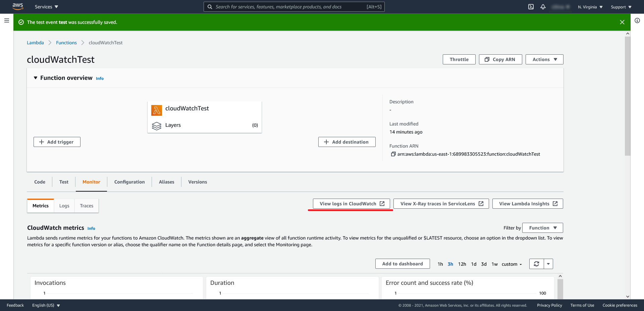This screenshot has width=644, height=311.
Task: Click page scrollbar up arrow
Action: (628, 34)
